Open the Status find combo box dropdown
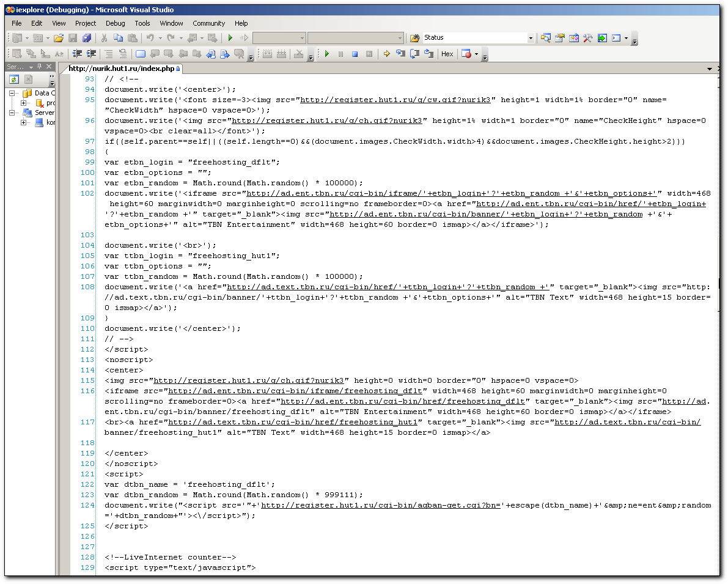This screenshot has height=584, width=728. [x=531, y=38]
